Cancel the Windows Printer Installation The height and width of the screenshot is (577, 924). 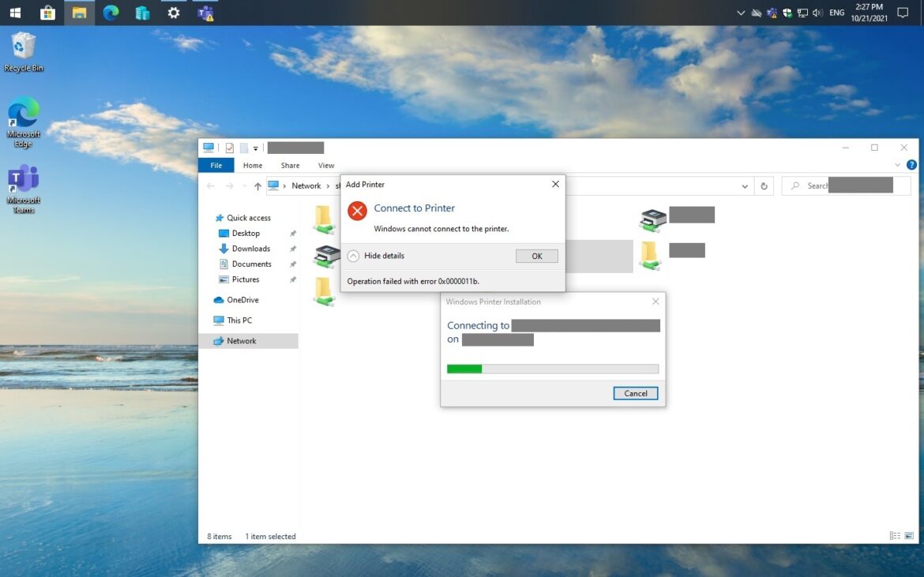coord(635,393)
